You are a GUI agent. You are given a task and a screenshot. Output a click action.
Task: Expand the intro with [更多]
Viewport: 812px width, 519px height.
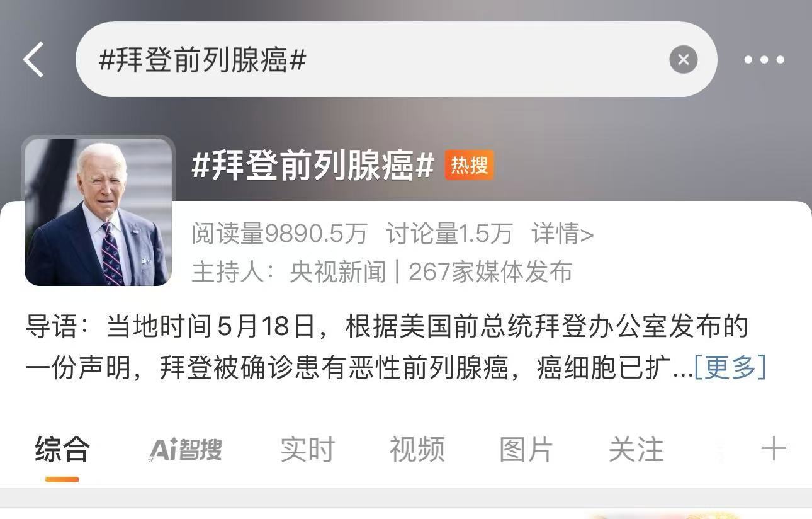click(730, 367)
